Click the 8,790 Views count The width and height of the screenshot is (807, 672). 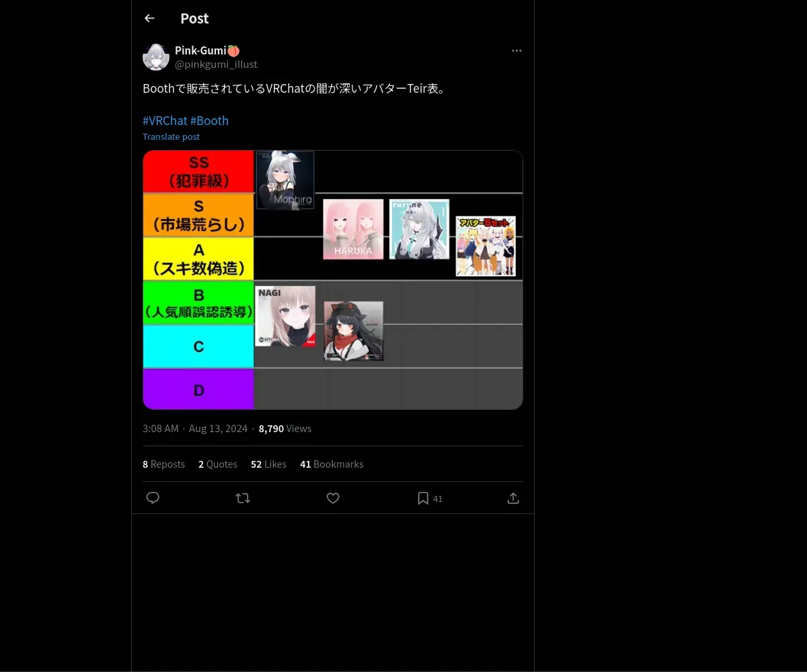tap(285, 429)
